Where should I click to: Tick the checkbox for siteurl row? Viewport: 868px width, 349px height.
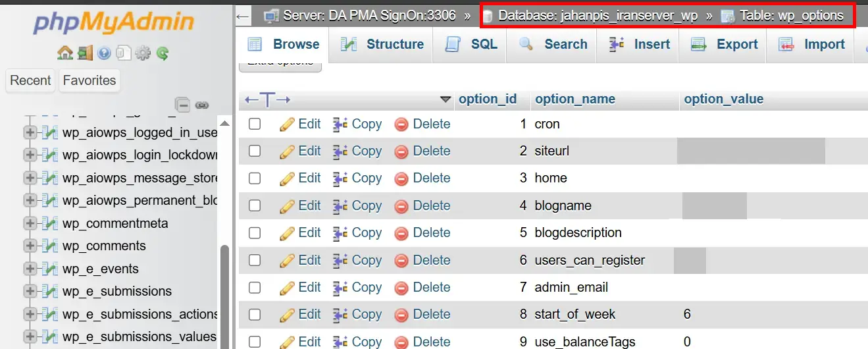pos(255,151)
